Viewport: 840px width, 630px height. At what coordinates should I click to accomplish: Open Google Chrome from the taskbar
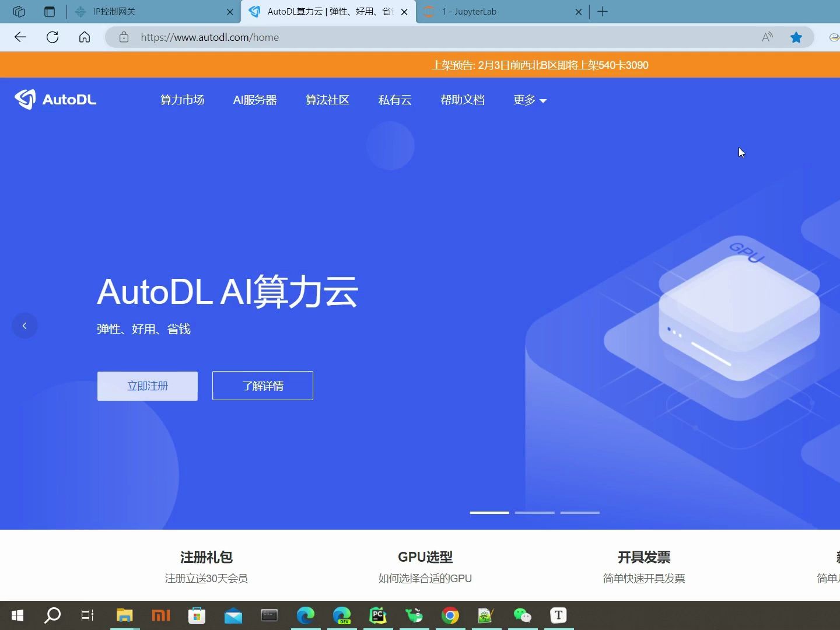[x=450, y=615]
